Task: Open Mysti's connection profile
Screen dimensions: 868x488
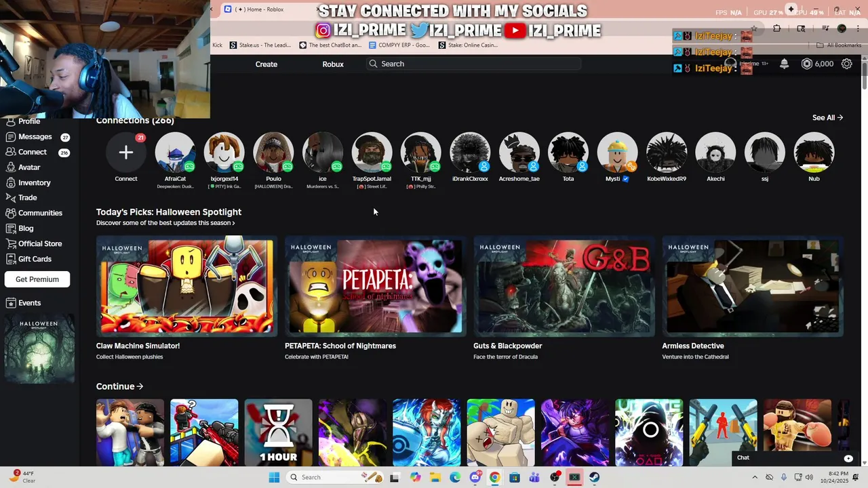Action: click(x=617, y=152)
